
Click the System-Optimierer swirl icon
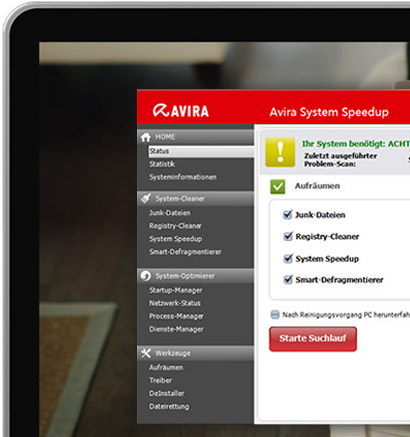point(146,276)
